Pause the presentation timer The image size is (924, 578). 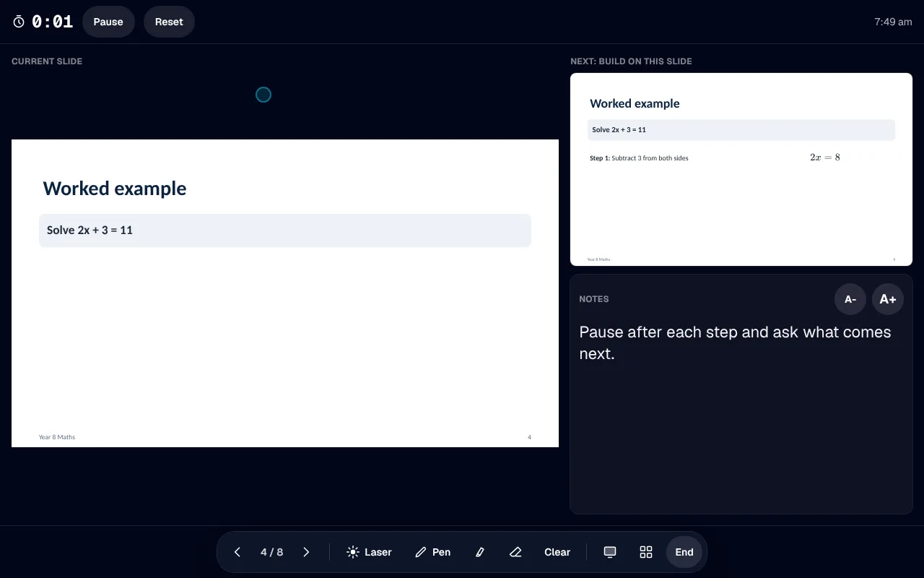click(108, 22)
